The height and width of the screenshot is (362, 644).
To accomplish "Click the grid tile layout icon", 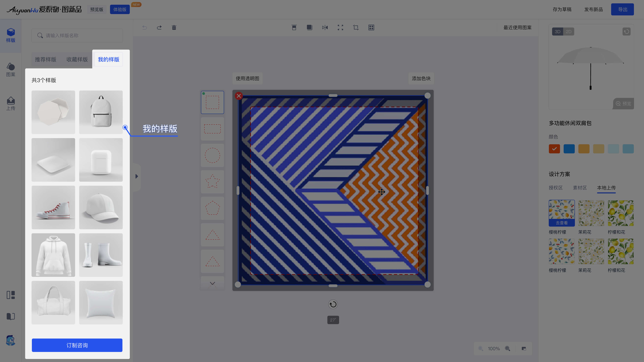I will click(x=371, y=27).
